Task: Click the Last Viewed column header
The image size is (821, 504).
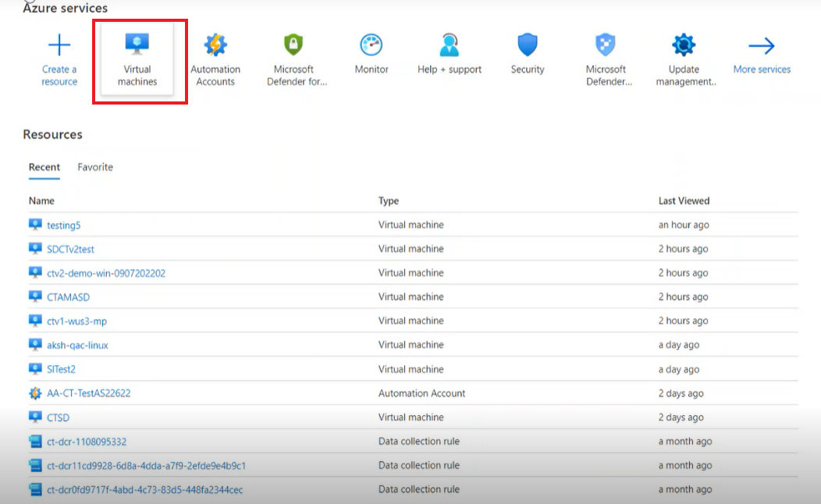Action: point(684,201)
